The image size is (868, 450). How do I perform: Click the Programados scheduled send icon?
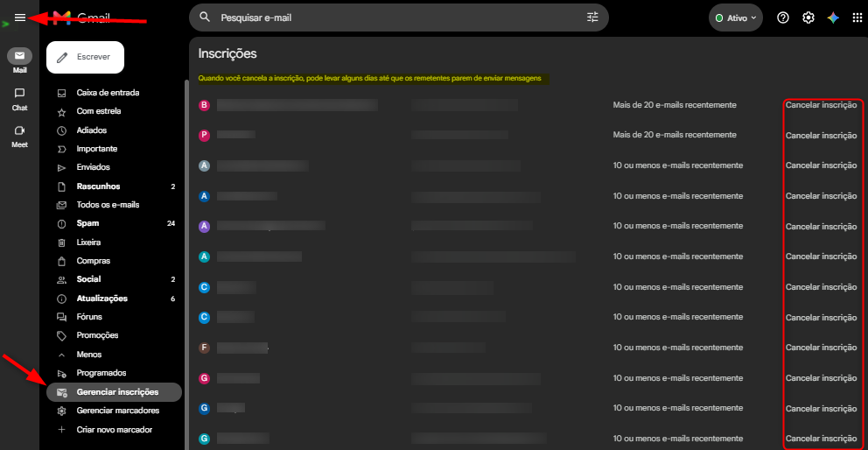[x=61, y=374]
